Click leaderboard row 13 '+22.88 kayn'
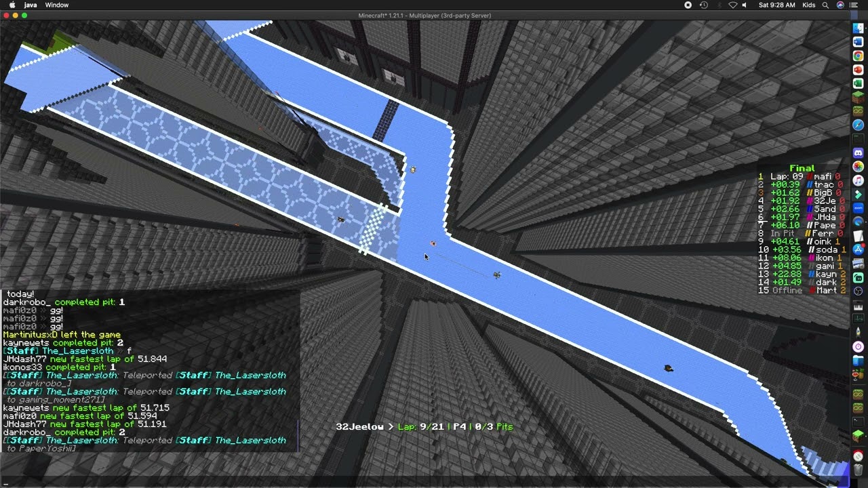 (x=800, y=274)
